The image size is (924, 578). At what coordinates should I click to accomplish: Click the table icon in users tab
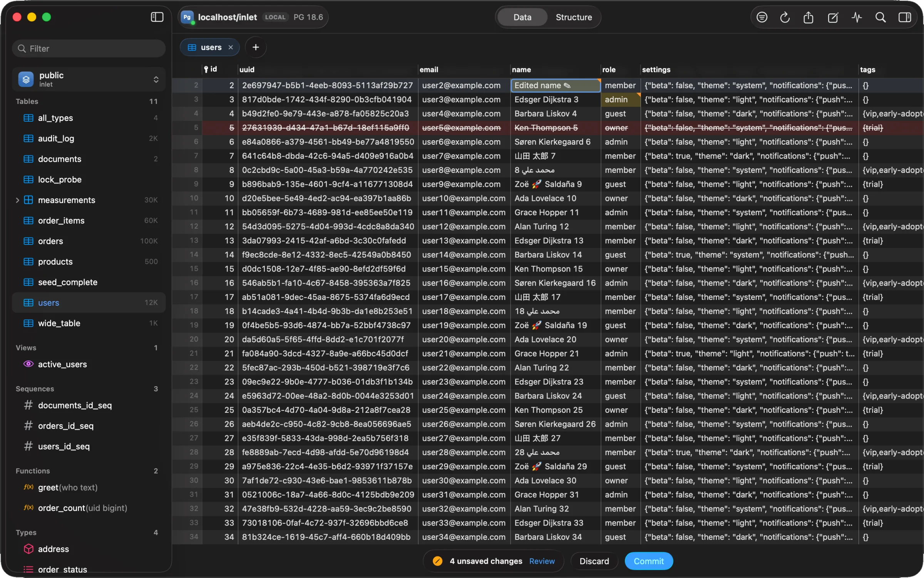click(192, 47)
